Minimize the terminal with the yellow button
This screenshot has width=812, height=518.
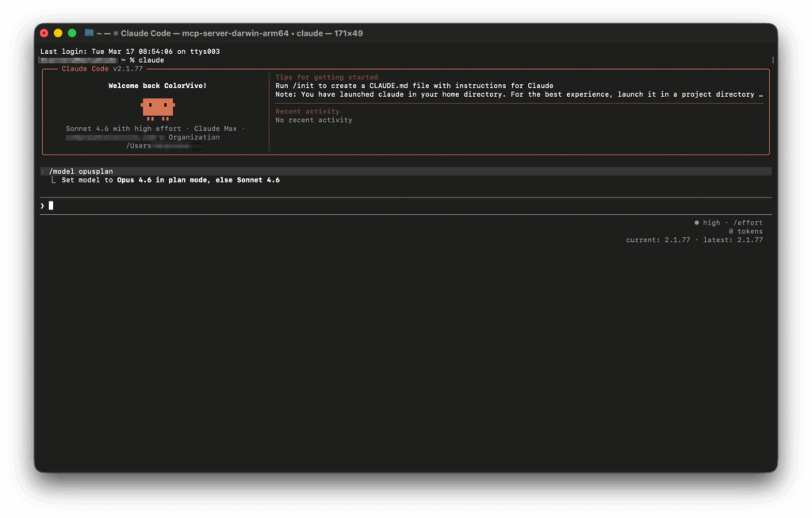(58, 33)
